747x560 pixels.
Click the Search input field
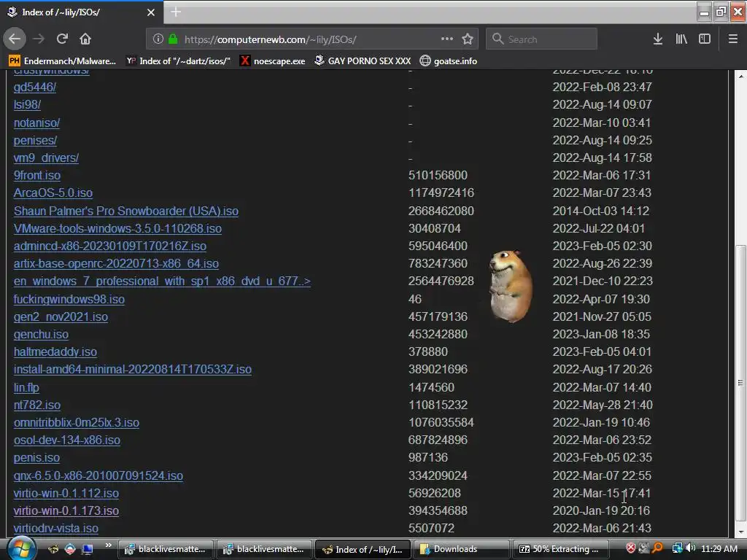tap(542, 39)
